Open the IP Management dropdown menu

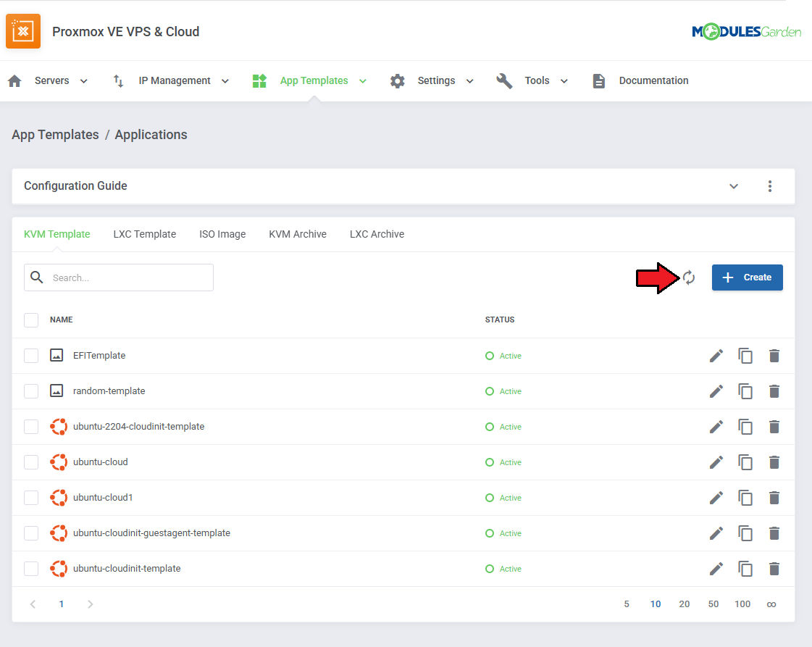[183, 81]
